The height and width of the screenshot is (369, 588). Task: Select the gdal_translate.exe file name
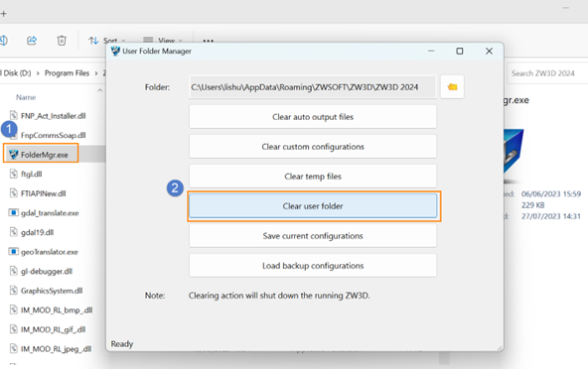(x=50, y=213)
